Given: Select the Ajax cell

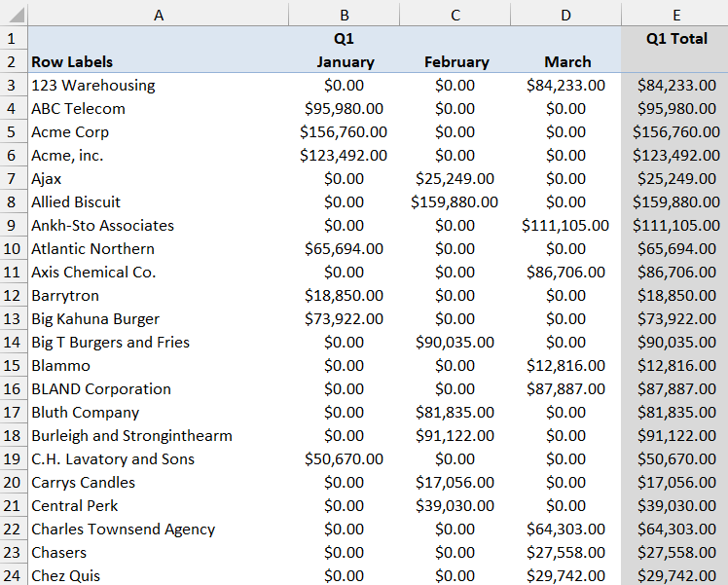Looking at the screenshot, I should [x=159, y=179].
